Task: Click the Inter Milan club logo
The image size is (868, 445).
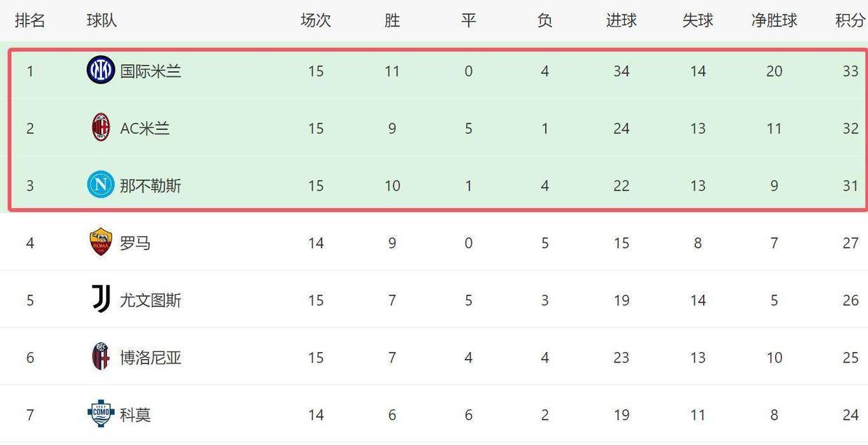Action: click(101, 71)
